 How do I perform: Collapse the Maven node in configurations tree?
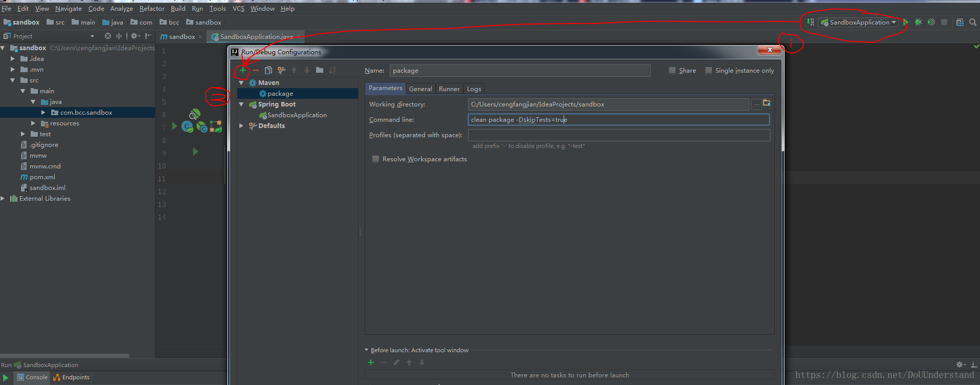tap(241, 82)
